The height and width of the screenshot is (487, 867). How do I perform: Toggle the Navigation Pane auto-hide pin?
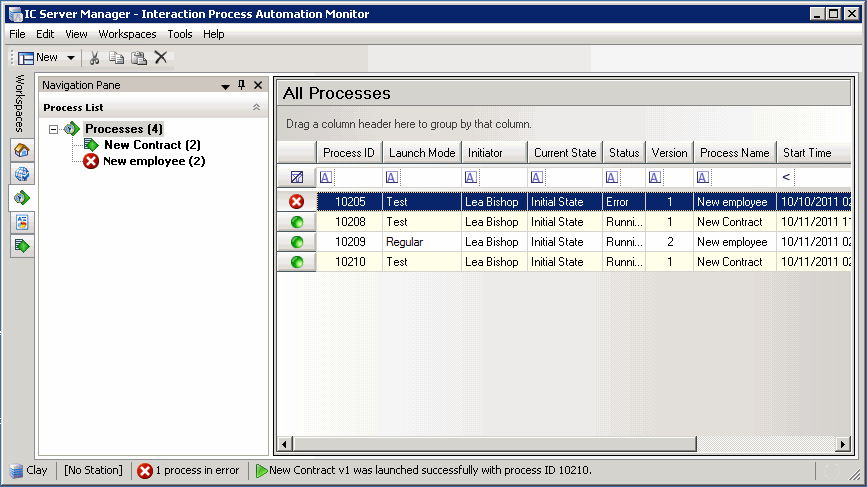coord(241,86)
